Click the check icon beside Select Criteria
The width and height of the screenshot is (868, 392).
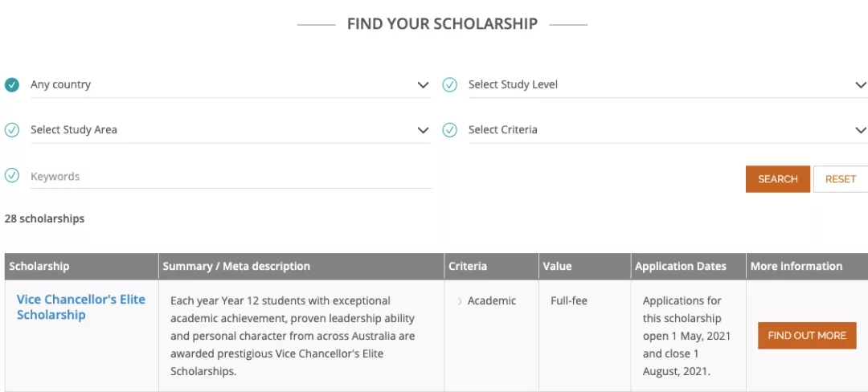450,130
